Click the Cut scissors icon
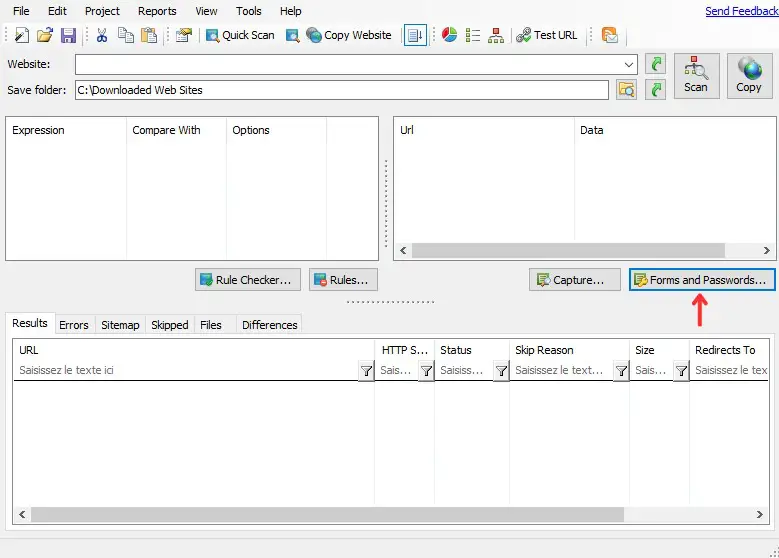 point(102,35)
